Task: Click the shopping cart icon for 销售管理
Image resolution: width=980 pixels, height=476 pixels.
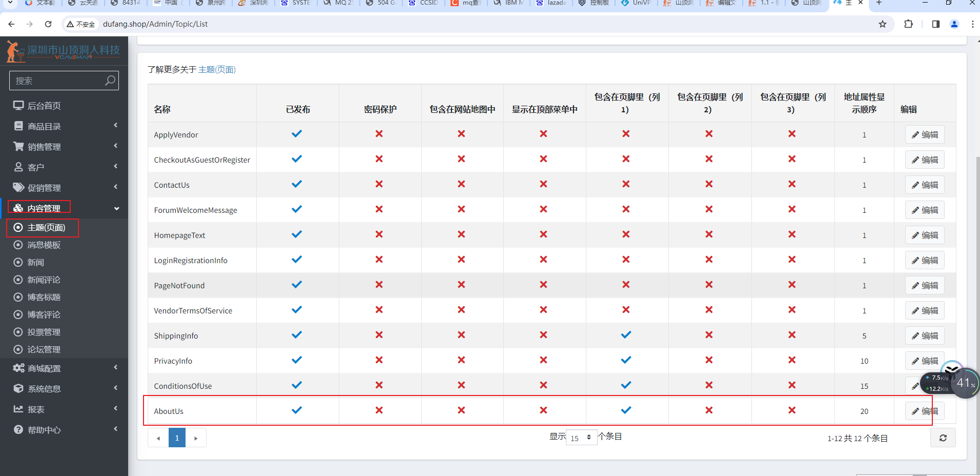Action: click(x=18, y=147)
